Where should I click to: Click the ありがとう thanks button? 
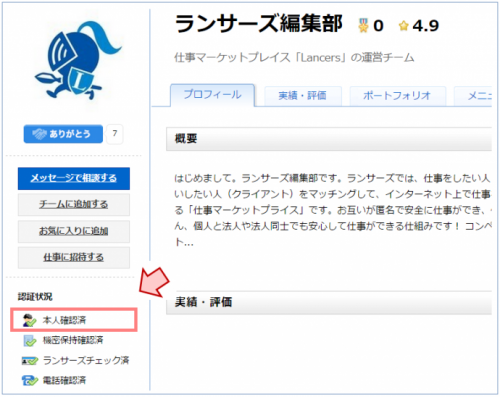[63, 134]
